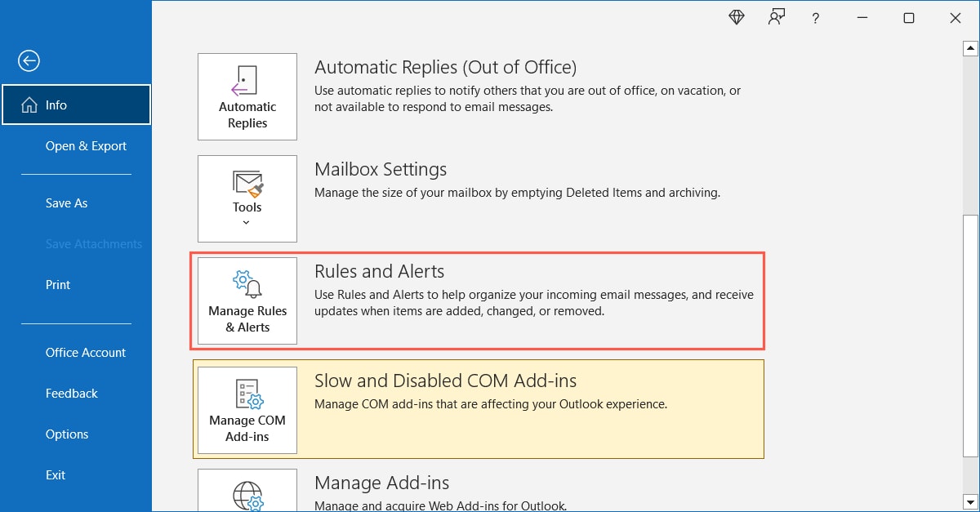Screen dimensions: 980x512
Task: Open the Print section
Action: (57, 284)
